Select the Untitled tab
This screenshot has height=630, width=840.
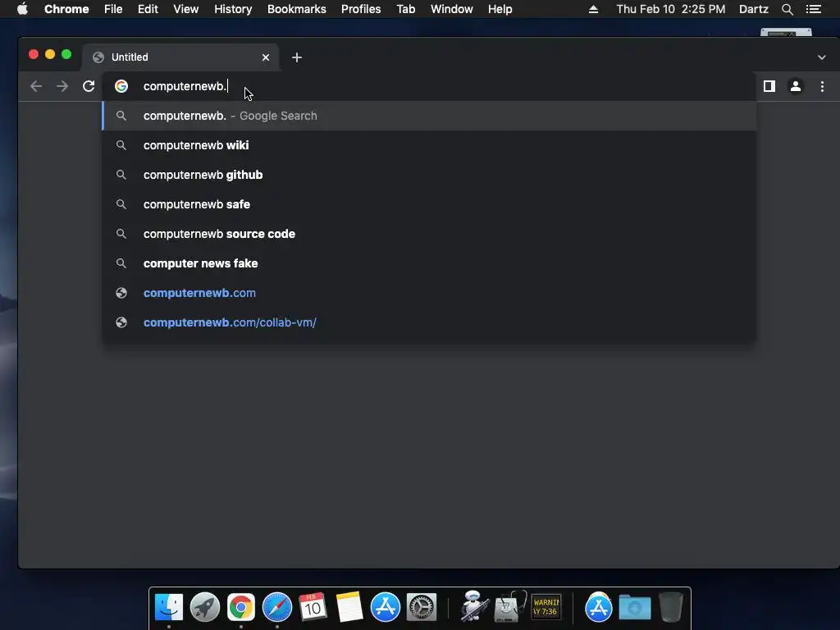coord(180,57)
